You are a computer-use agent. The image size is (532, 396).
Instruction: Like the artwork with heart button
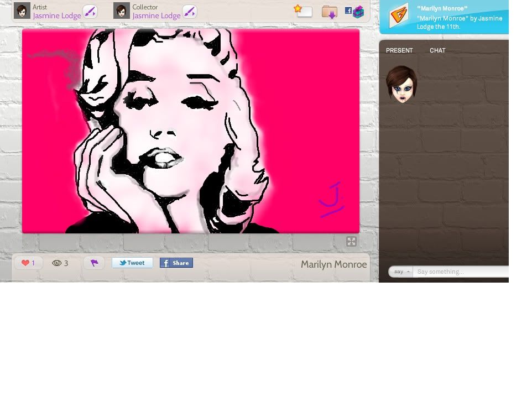pyautogui.click(x=29, y=263)
